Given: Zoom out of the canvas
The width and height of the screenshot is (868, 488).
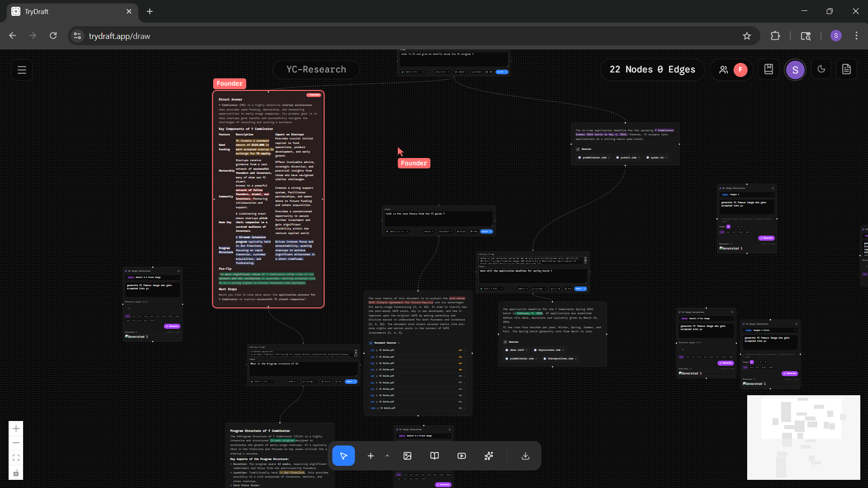Looking at the screenshot, I should (x=16, y=443).
